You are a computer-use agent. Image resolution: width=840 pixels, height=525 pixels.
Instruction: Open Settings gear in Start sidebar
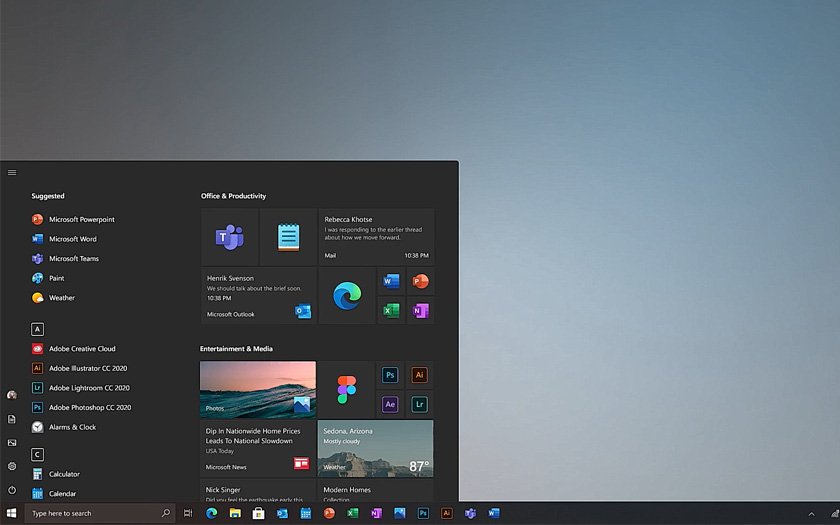point(12,466)
